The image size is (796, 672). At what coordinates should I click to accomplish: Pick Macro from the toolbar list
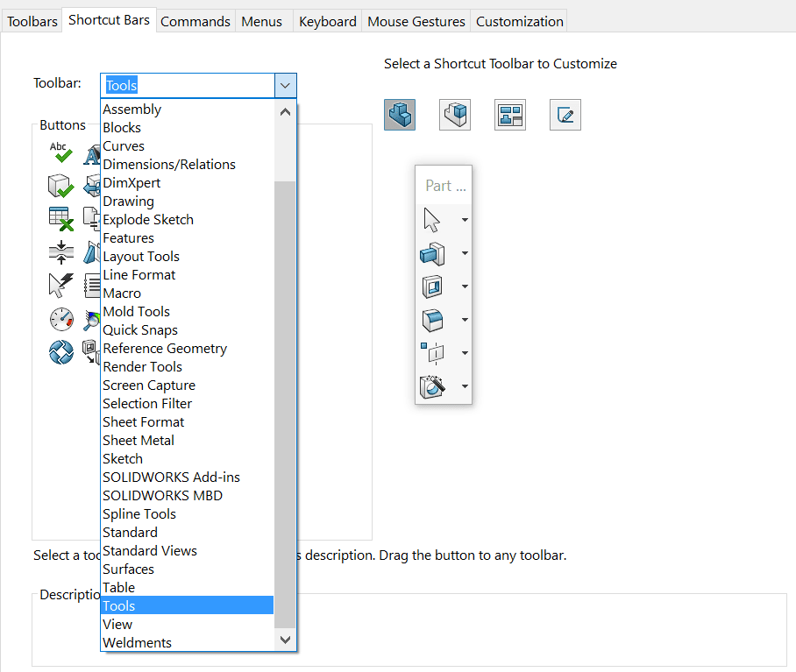(188, 294)
